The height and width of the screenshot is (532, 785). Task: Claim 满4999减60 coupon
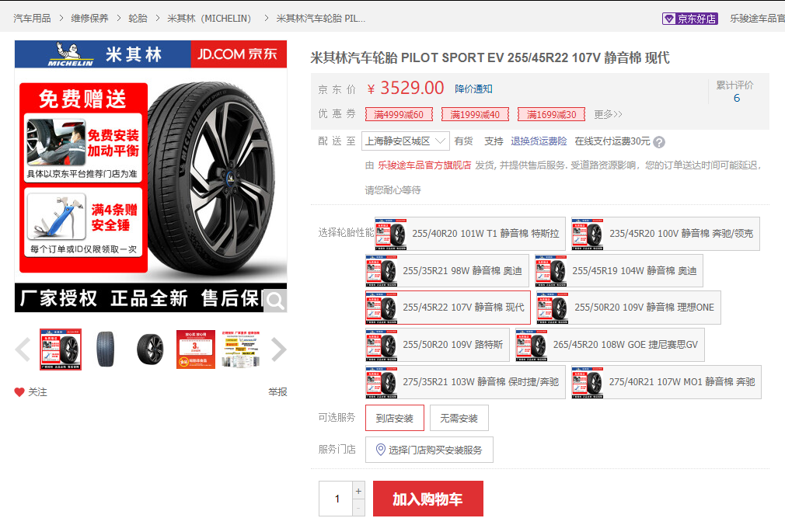tap(399, 115)
